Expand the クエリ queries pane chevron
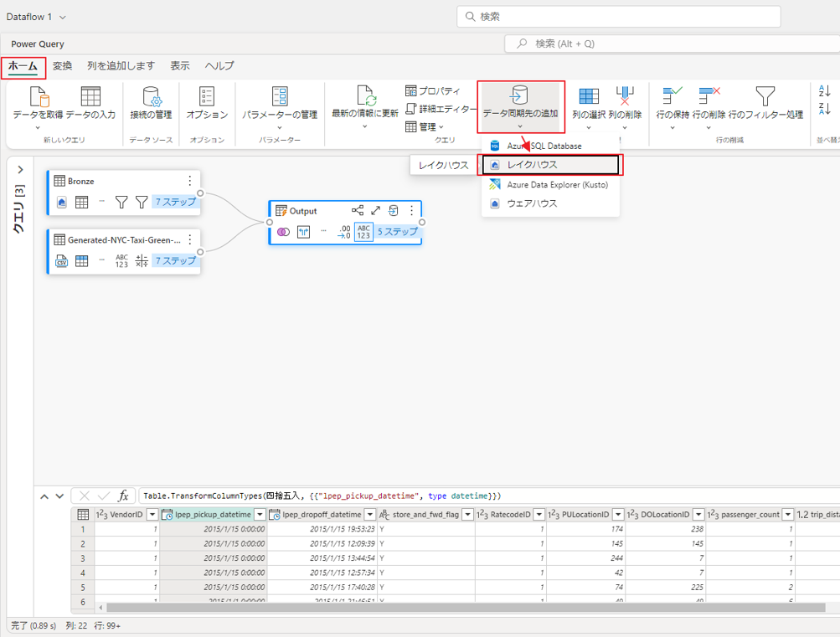The image size is (840, 637). coord(20,170)
